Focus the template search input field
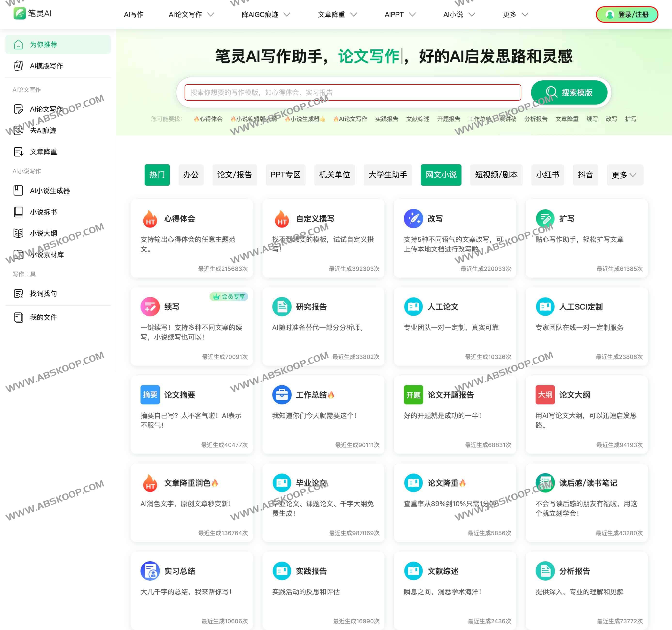 click(352, 92)
